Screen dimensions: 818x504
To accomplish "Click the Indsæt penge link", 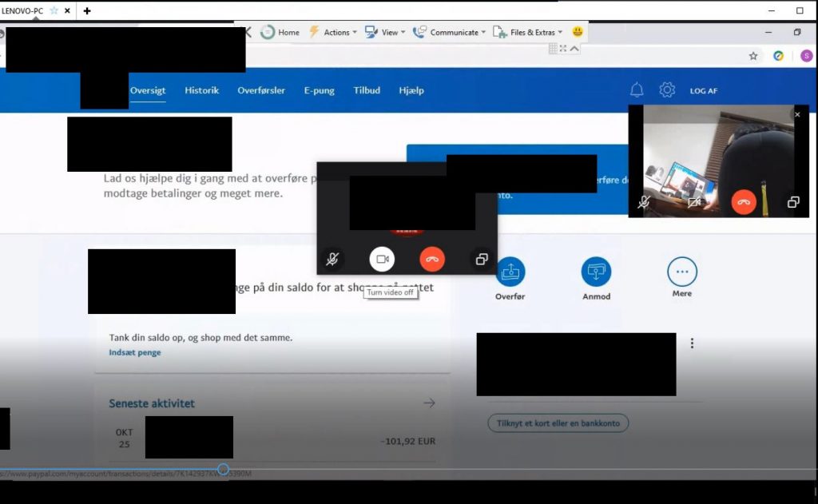I will tap(134, 352).
